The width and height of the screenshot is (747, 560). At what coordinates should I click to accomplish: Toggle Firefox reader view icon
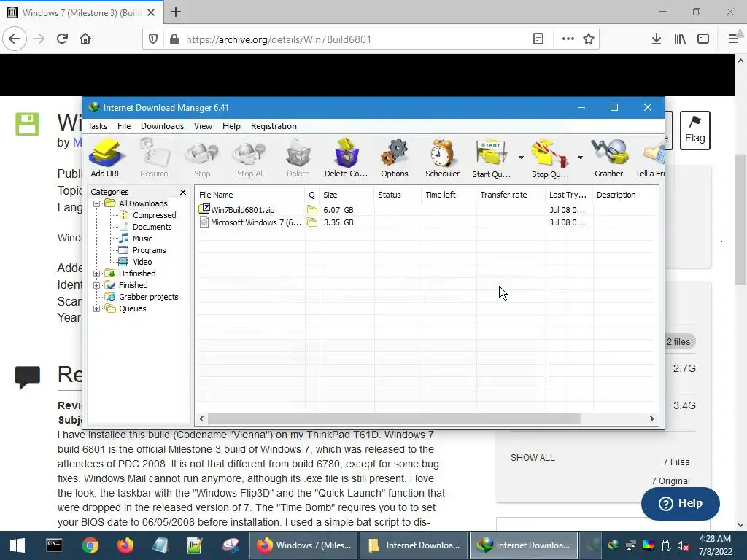pos(538,39)
